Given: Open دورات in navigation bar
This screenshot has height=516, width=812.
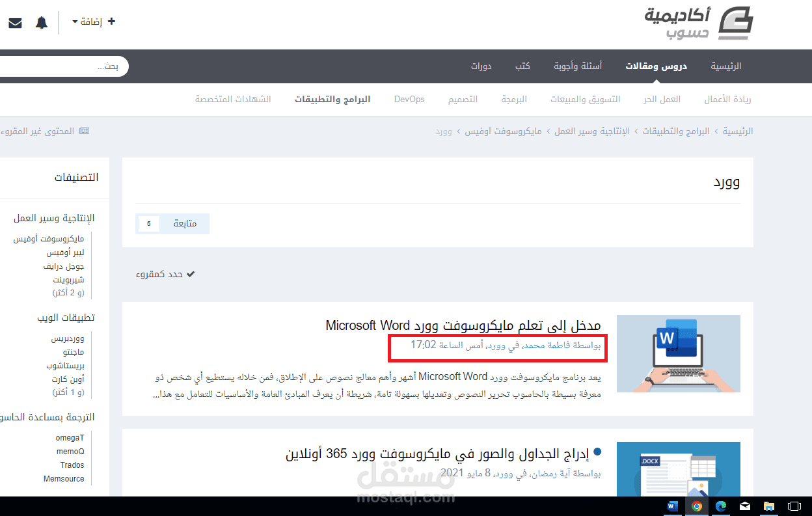Looking at the screenshot, I should pos(481,66).
